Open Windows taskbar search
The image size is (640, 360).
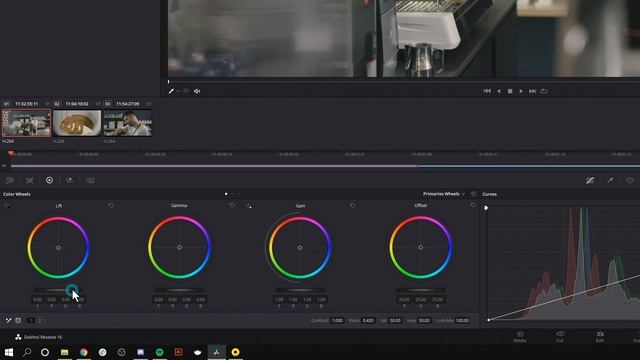(x=27, y=352)
